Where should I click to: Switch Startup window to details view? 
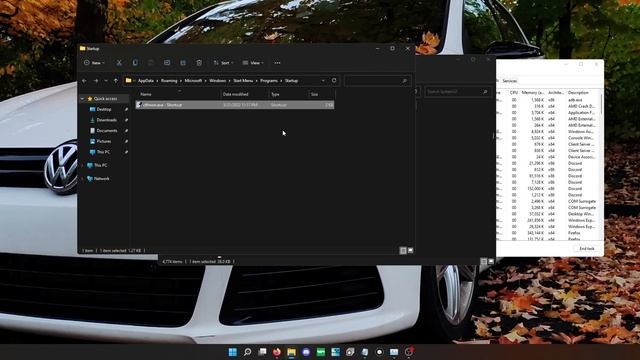403,251
